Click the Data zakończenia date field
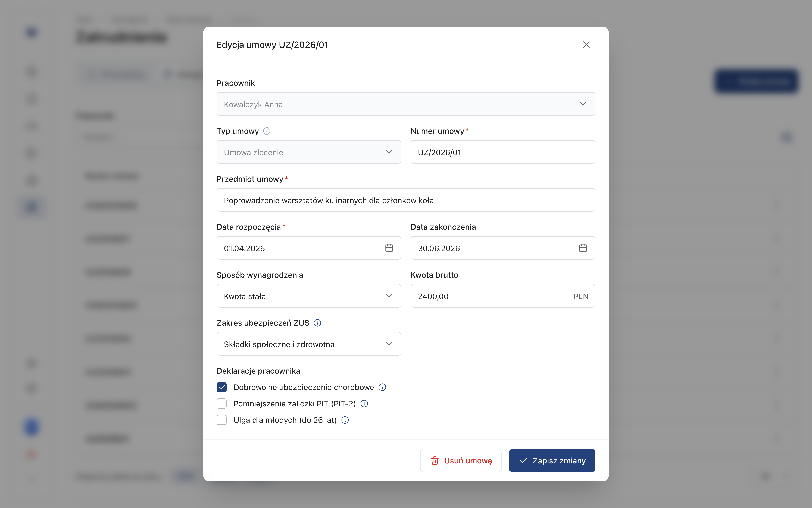Image resolution: width=812 pixels, height=508 pixels. tap(503, 248)
